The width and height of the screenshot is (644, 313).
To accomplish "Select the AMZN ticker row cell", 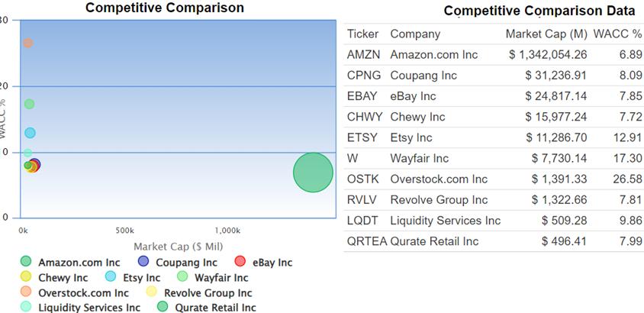I will [363, 55].
